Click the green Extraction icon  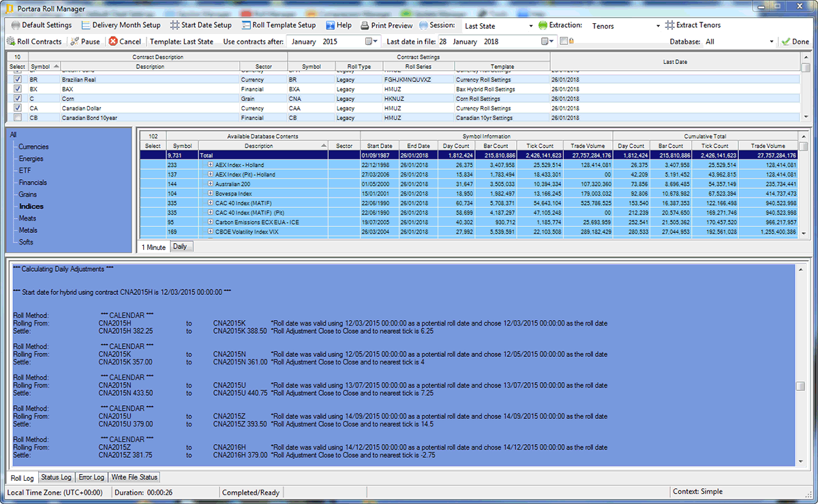tap(543, 25)
